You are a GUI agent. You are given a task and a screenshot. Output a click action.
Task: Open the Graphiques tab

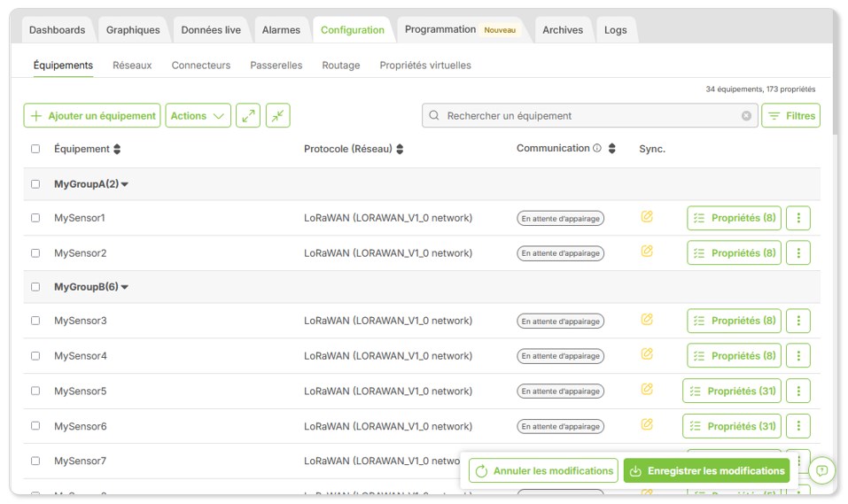pyautogui.click(x=133, y=30)
